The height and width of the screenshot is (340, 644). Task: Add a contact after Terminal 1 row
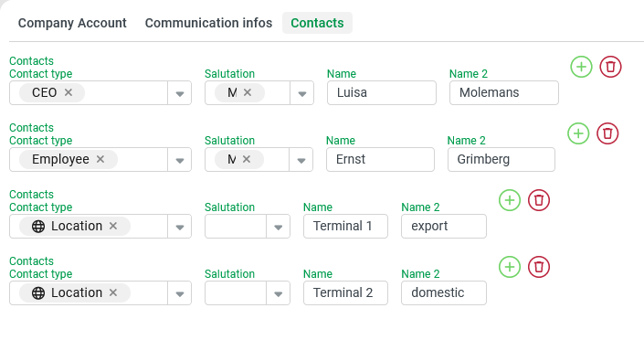click(510, 200)
